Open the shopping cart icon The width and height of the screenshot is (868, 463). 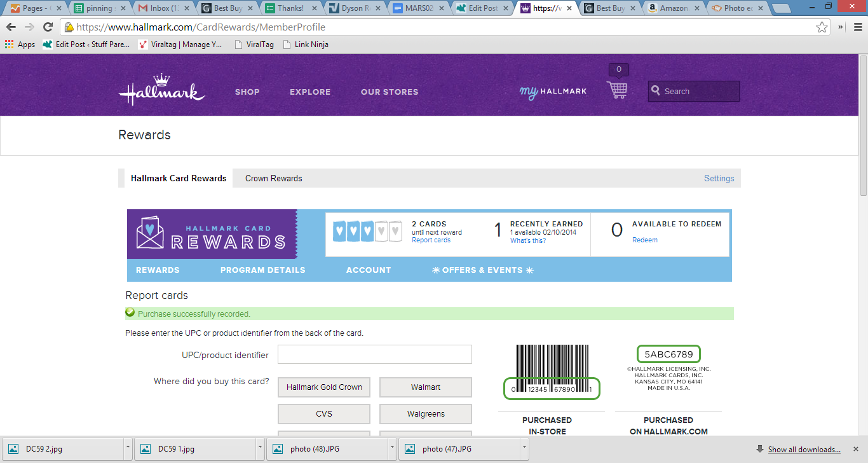click(617, 90)
